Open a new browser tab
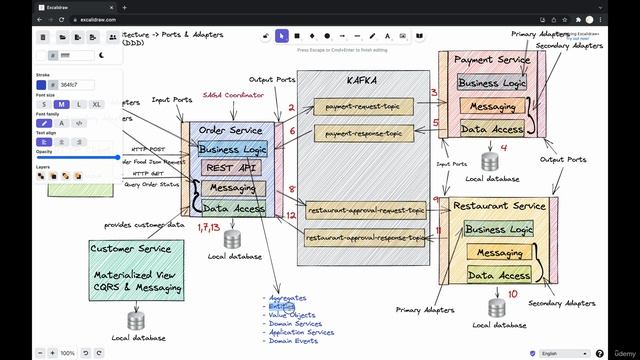Screen dimensions: 640x360 pos(124,7)
